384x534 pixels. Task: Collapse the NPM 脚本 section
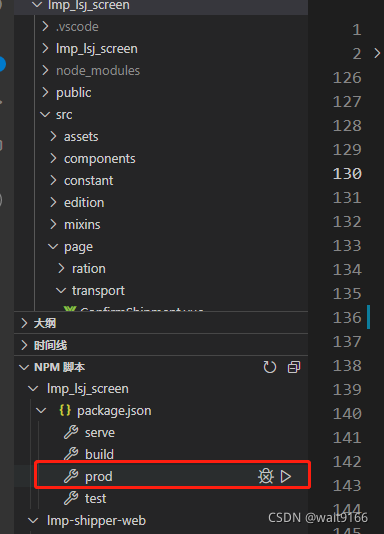tap(24, 367)
